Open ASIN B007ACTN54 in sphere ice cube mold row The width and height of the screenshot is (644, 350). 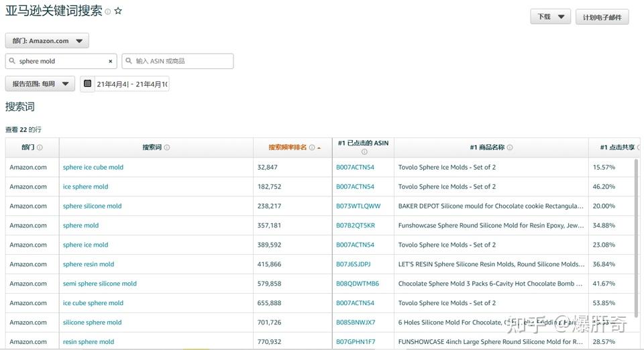click(x=356, y=167)
